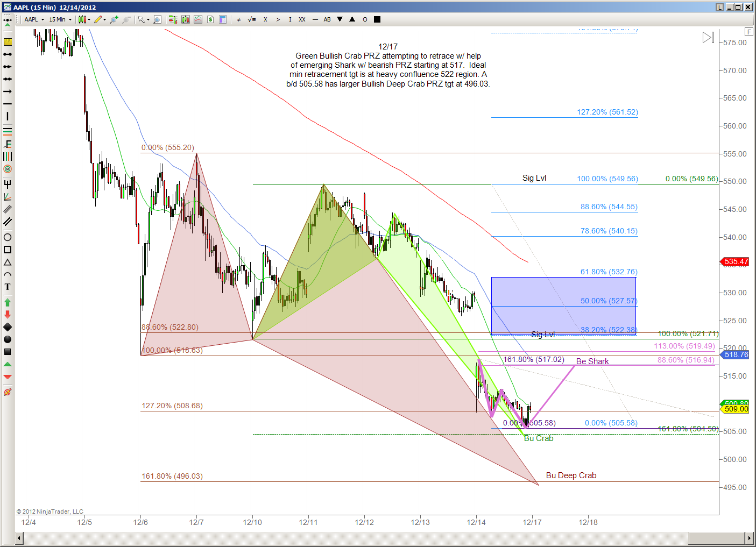Click the AB toolbar item
The height and width of the screenshot is (547, 756).
tap(327, 19)
